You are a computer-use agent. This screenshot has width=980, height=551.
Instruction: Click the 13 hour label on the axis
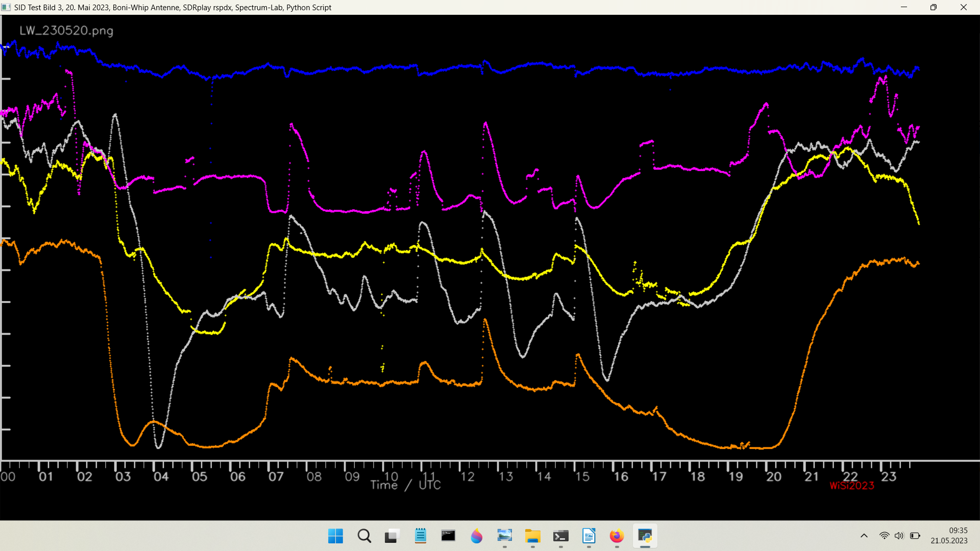click(x=506, y=477)
